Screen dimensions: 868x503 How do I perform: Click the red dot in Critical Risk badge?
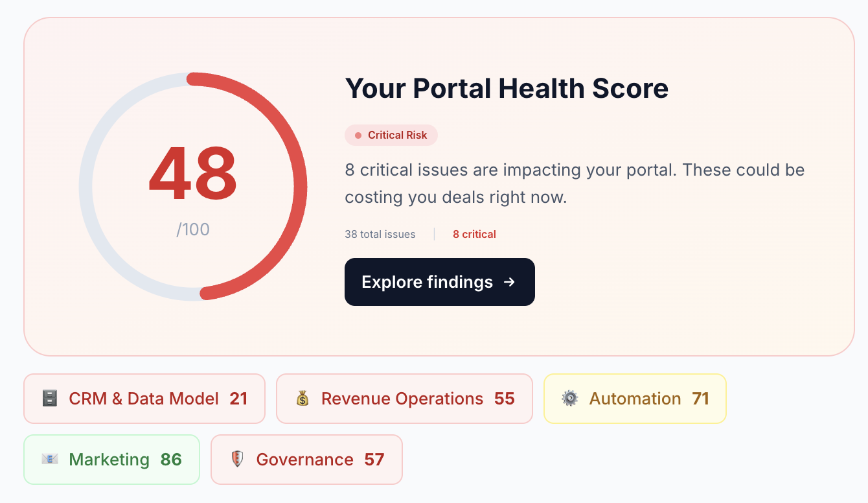point(358,135)
